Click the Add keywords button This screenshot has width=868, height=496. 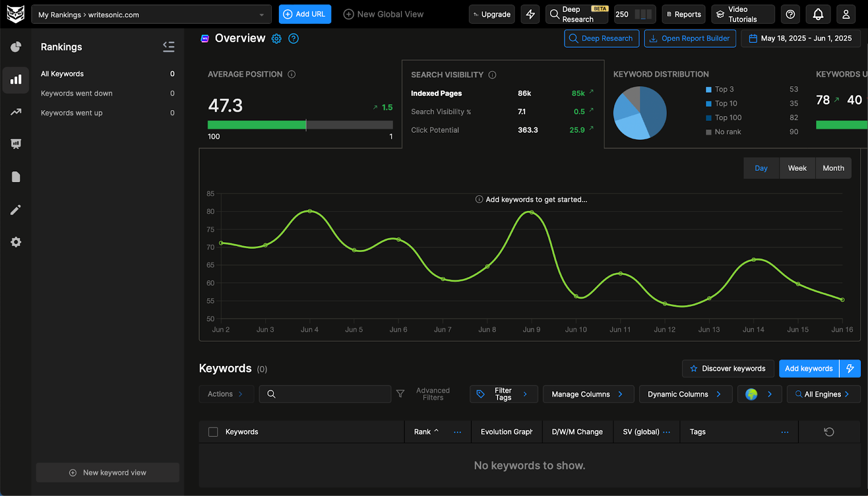coord(809,369)
